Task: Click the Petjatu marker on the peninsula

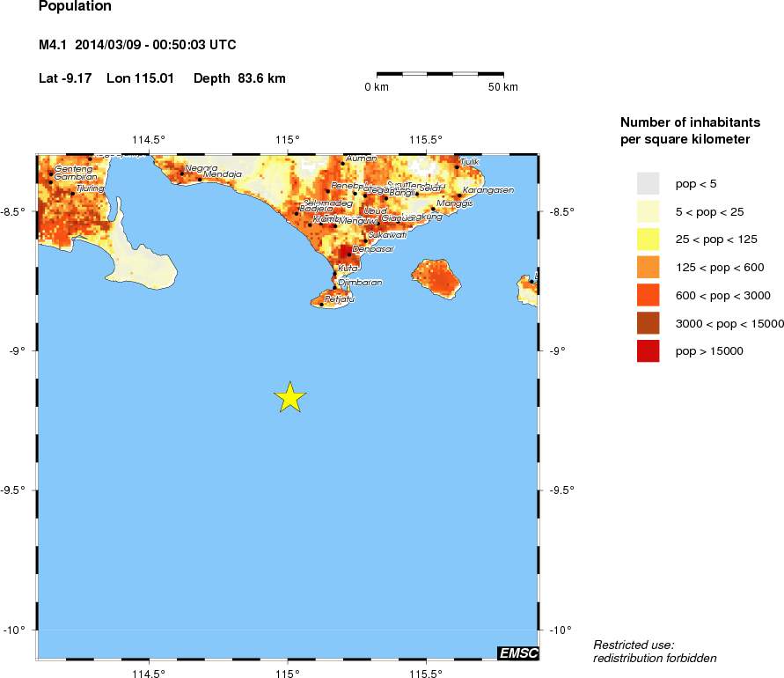Action: tap(322, 305)
